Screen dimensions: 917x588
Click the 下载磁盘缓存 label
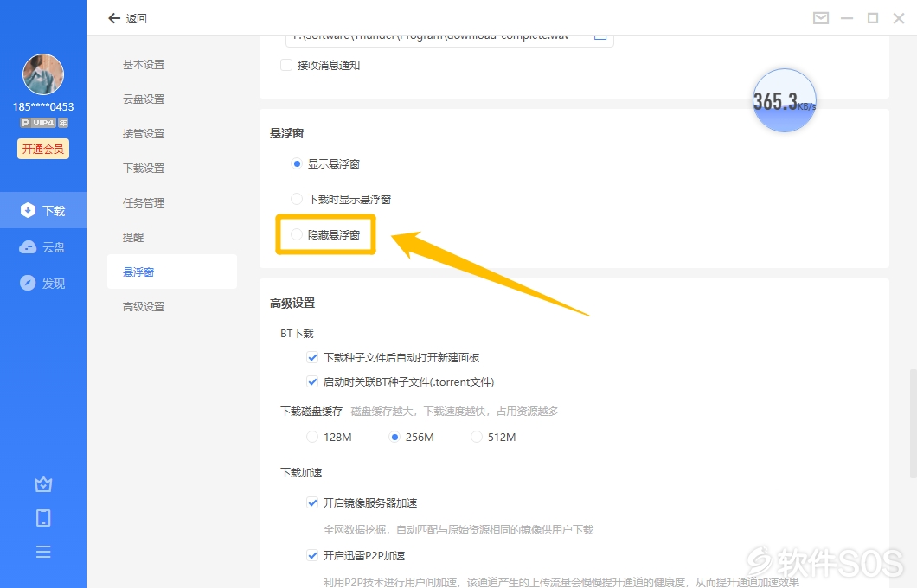[311, 411]
